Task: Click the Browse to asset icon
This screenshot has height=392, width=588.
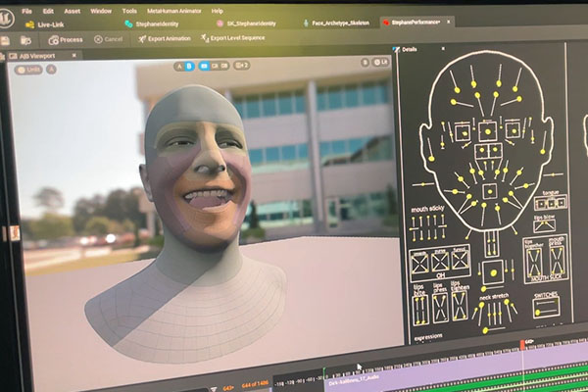Action: [25, 40]
